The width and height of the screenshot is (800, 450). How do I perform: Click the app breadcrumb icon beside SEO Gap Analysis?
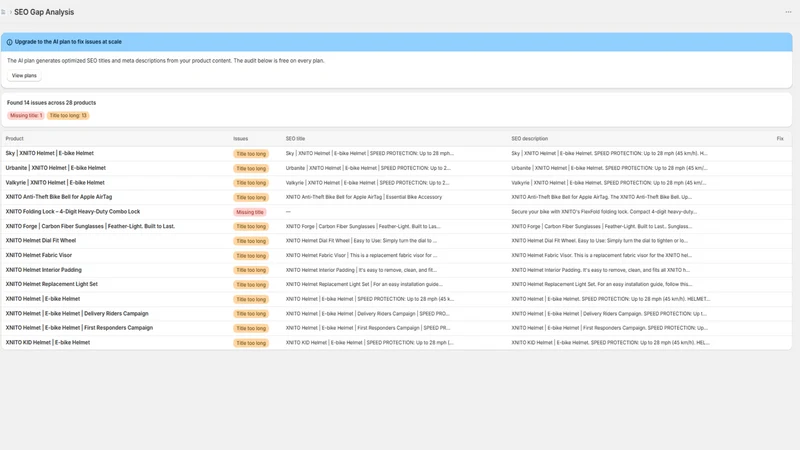click(3, 12)
